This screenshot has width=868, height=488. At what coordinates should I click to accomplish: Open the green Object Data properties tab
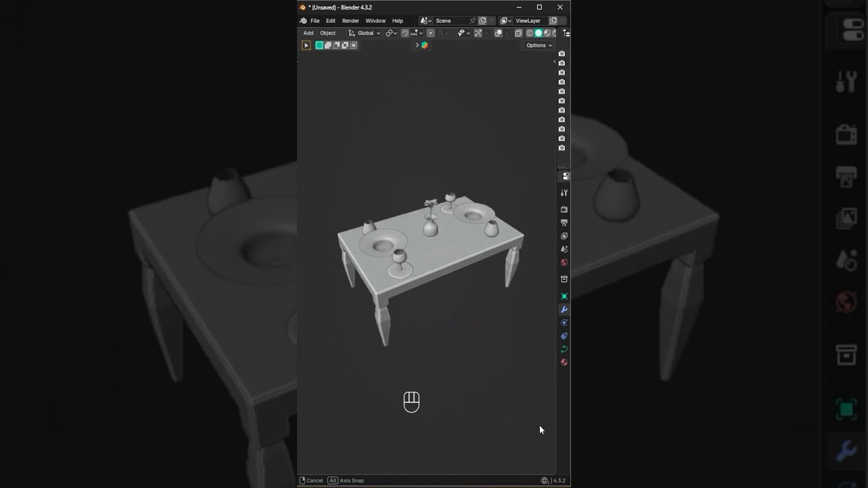(564, 349)
